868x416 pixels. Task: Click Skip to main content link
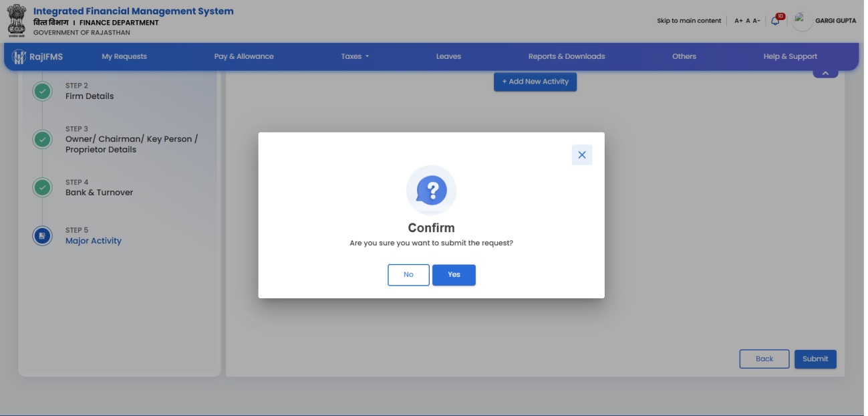pyautogui.click(x=689, y=21)
